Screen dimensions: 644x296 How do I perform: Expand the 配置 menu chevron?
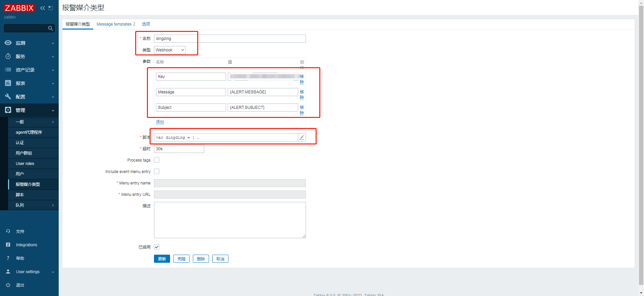(53, 97)
